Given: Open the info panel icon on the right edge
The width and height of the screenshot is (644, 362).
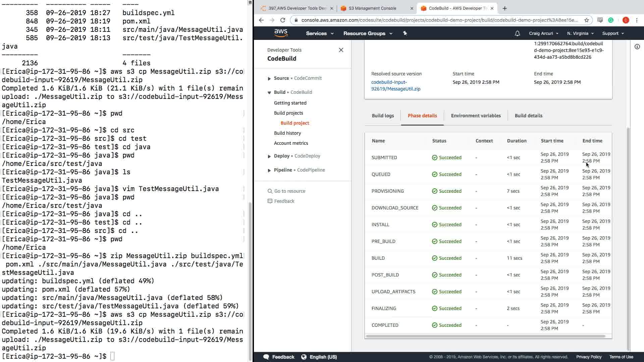Looking at the screenshot, I should click(637, 47).
